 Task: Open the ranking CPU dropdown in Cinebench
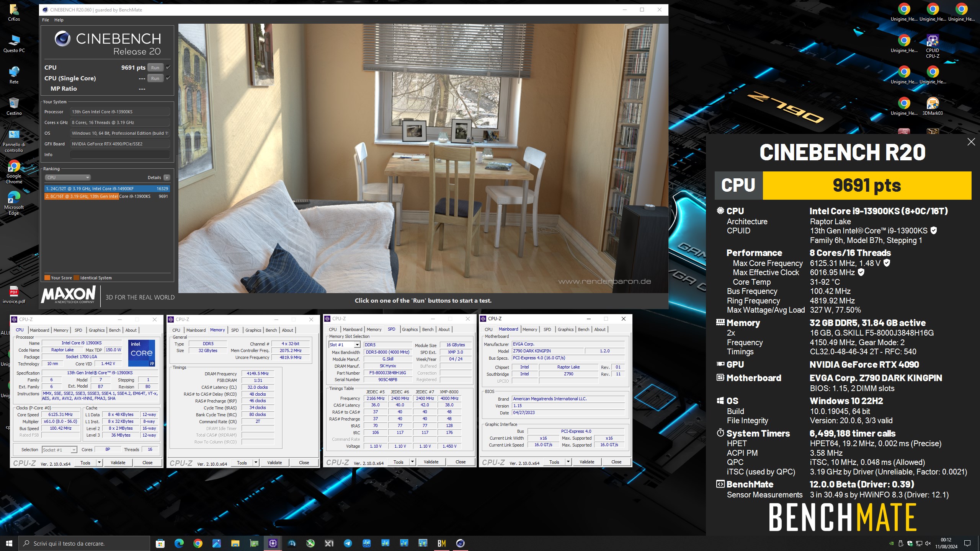click(x=68, y=178)
